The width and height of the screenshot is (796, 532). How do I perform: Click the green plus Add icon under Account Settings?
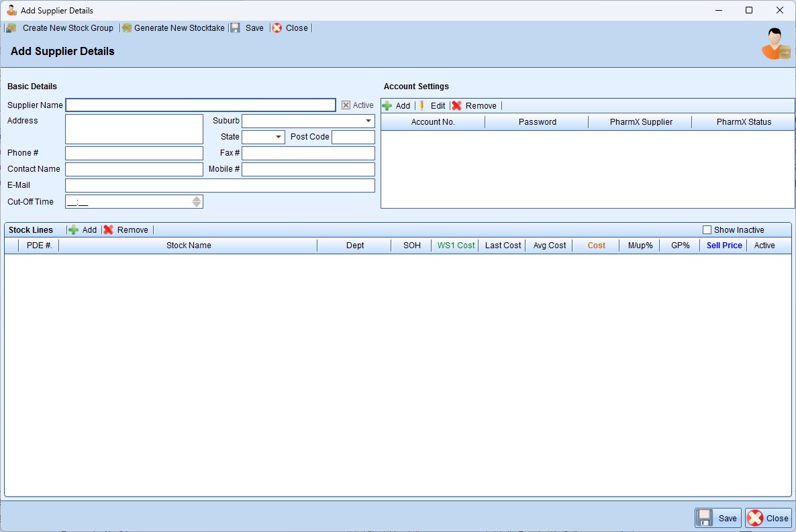[x=388, y=105]
